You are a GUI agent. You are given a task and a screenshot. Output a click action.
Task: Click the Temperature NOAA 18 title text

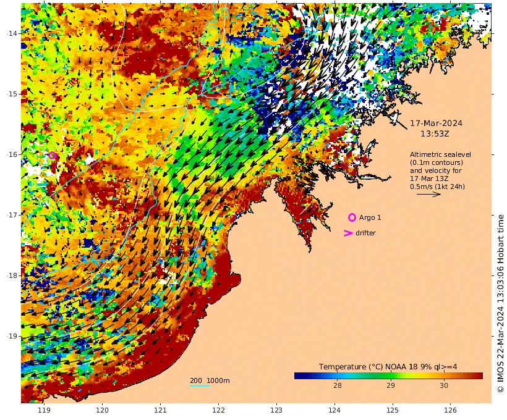tap(388, 367)
